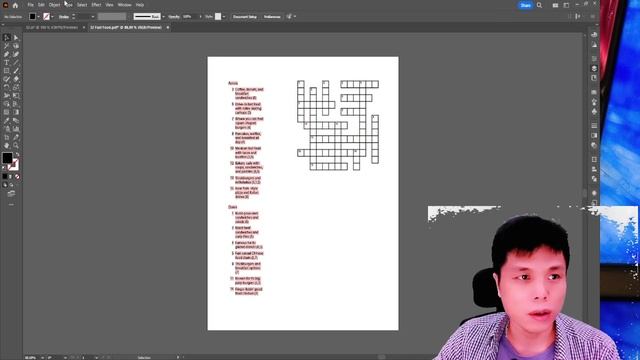Open the Color panel icon
640x360 pixels.
click(594, 35)
